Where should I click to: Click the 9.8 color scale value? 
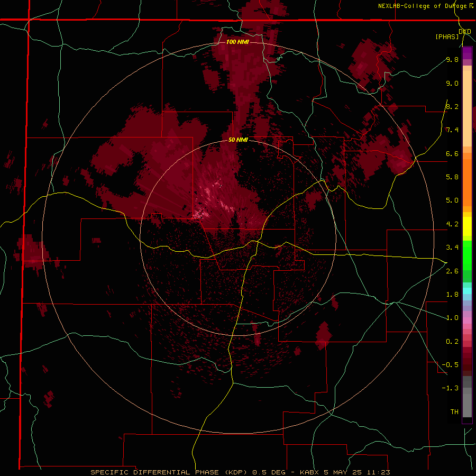click(x=452, y=59)
